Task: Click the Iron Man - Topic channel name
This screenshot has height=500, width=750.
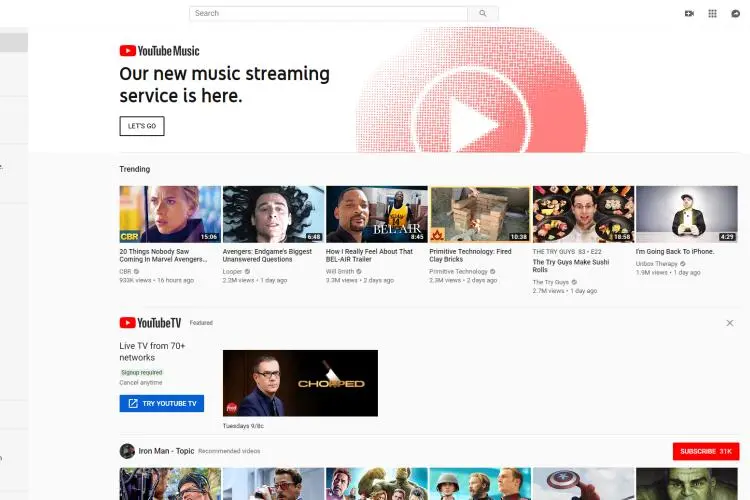Action: click(x=166, y=451)
